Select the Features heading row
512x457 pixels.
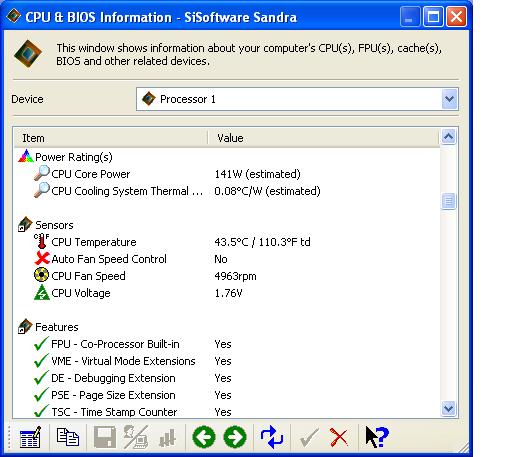(x=227, y=327)
